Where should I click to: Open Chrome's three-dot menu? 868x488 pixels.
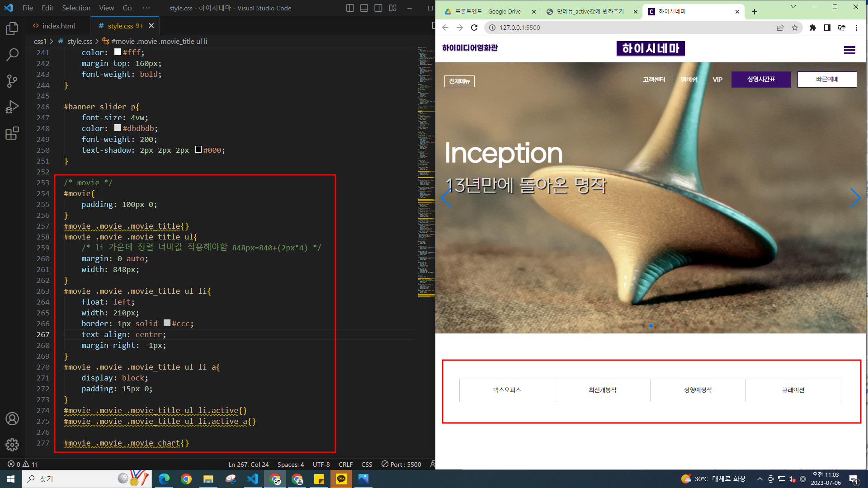pos(856,28)
